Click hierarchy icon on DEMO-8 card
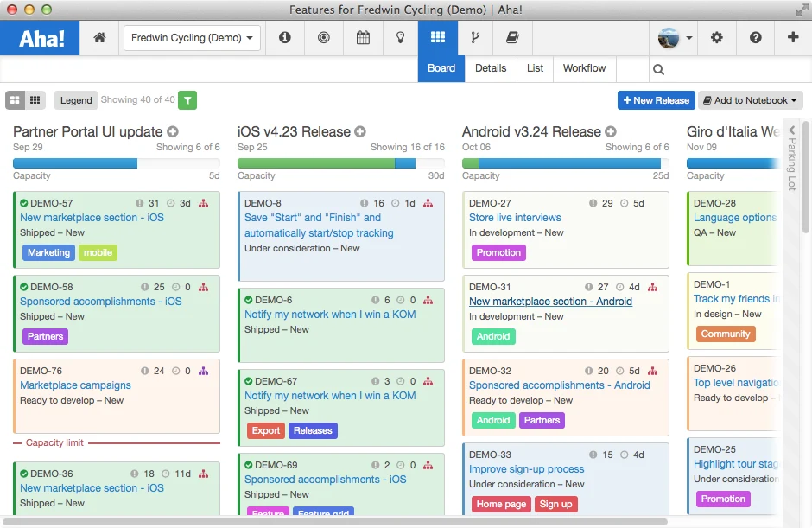Viewport: 812px width, 528px height. point(428,203)
